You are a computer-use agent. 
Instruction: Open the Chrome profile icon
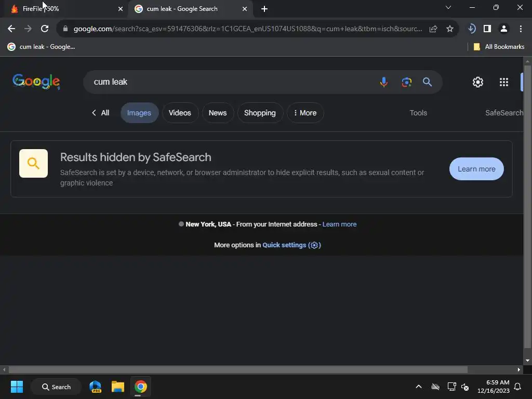504,29
